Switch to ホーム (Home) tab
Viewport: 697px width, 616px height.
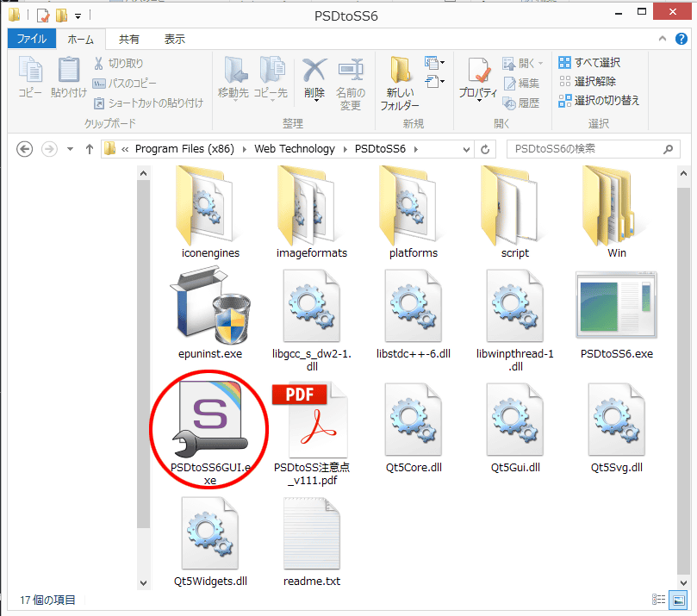click(80, 40)
